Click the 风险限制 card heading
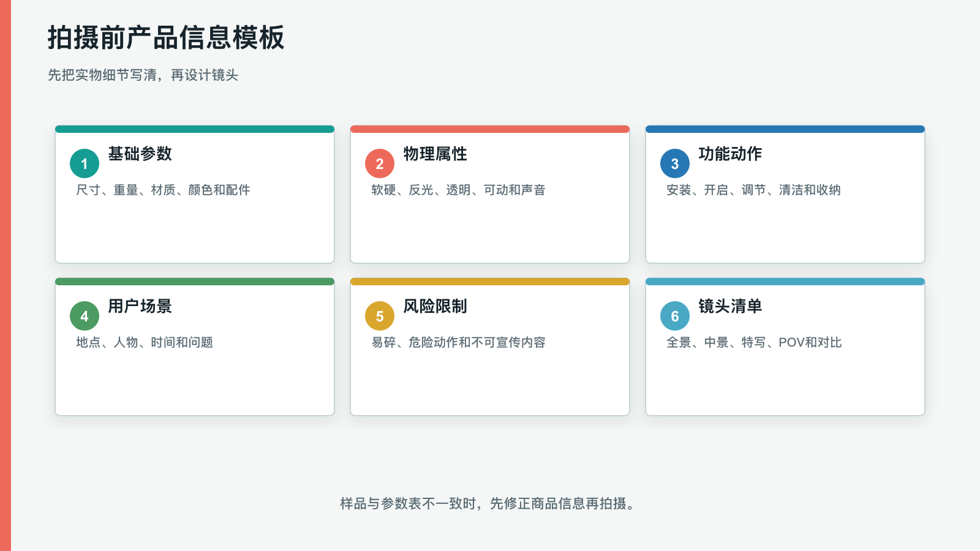The height and width of the screenshot is (551, 980). click(435, 306)
